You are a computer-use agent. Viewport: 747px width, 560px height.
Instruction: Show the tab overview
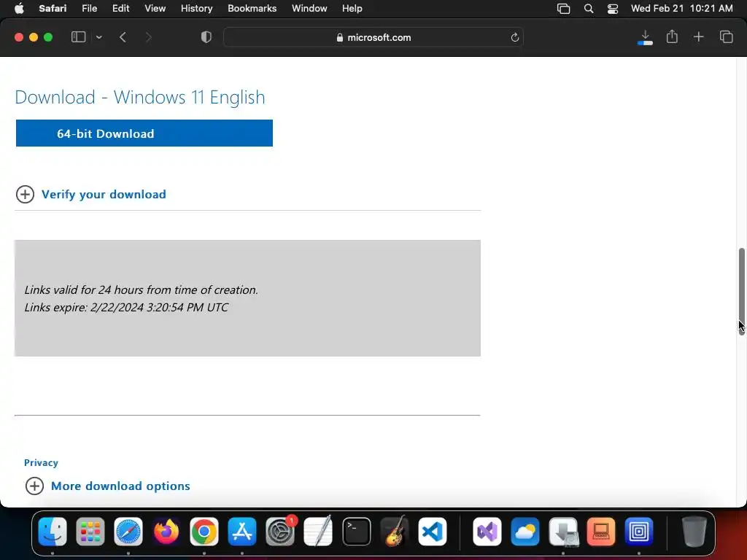(726, 36)
